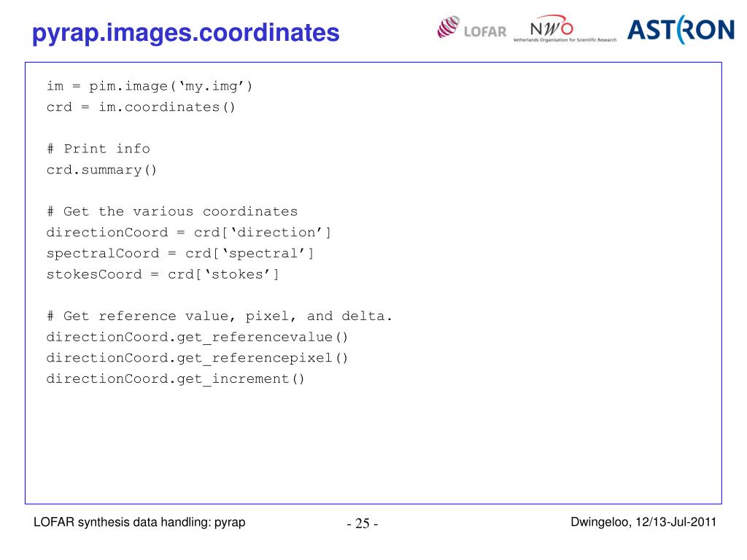Click the comment # Print info

[x=98, y=149]
